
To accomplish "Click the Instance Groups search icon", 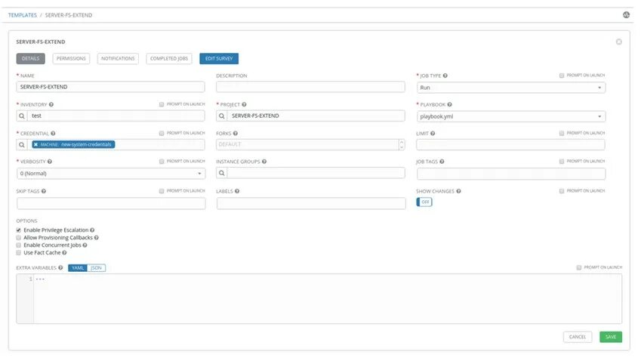I will tap(222, 173).
